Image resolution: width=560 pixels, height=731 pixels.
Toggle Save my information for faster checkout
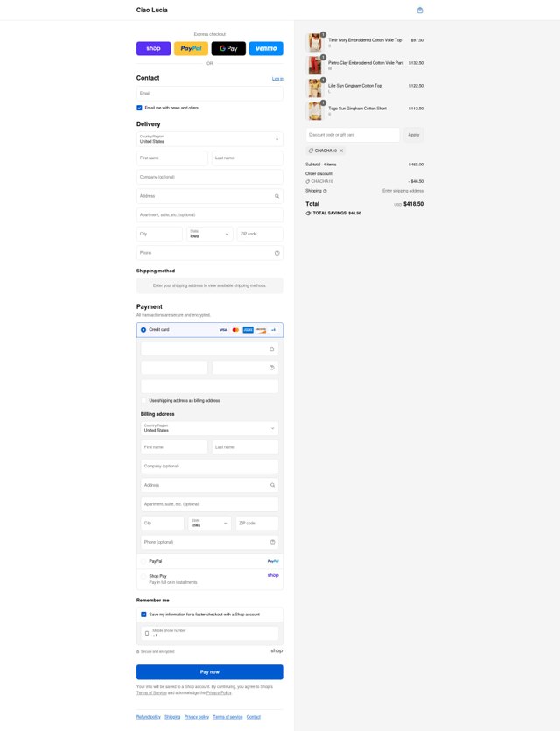click(143, 615)
